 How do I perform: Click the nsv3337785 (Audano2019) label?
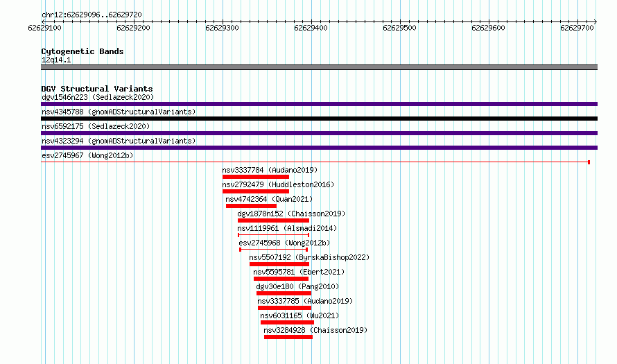(x=305, y=301)
